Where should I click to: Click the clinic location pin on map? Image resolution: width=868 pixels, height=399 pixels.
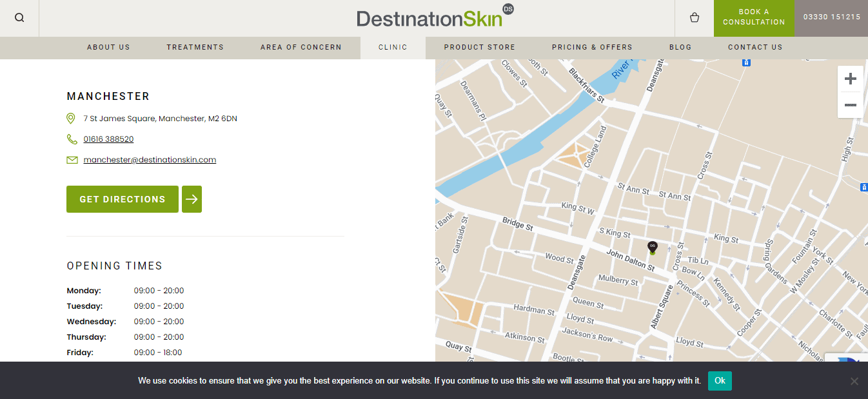653,247
